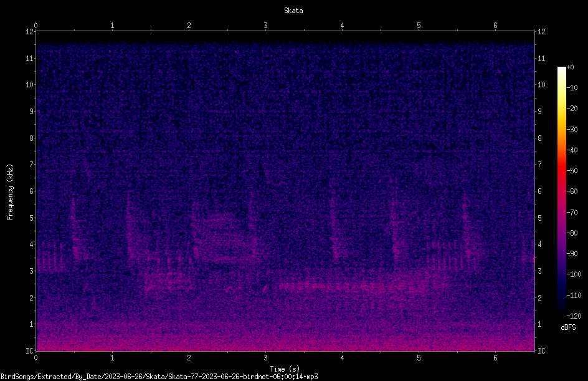Click "1" on the left frequency axis
588x381 pixels.
point(32,324)
